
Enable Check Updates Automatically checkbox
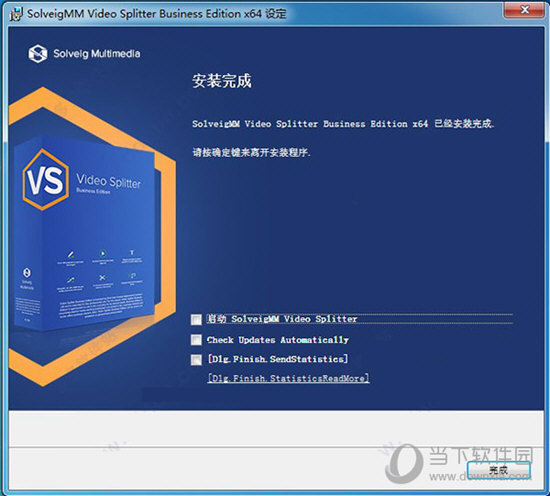click(x=196, y=340)
